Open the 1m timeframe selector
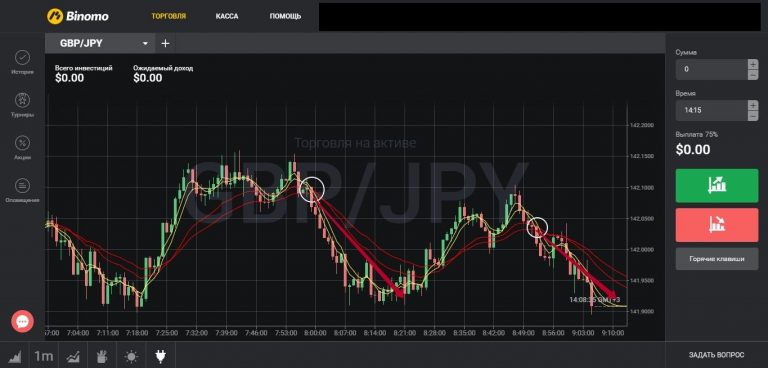The image size is (768, 368). [x=44, y=356]
